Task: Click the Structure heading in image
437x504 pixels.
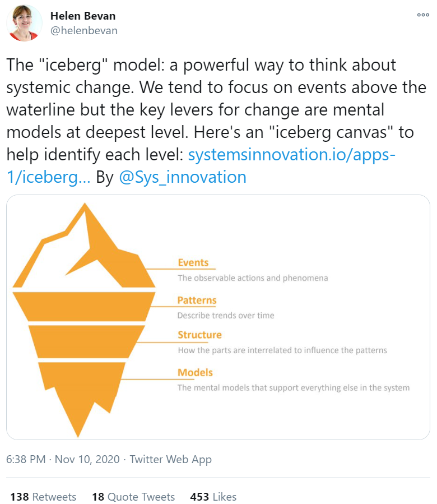Action: 199,335
